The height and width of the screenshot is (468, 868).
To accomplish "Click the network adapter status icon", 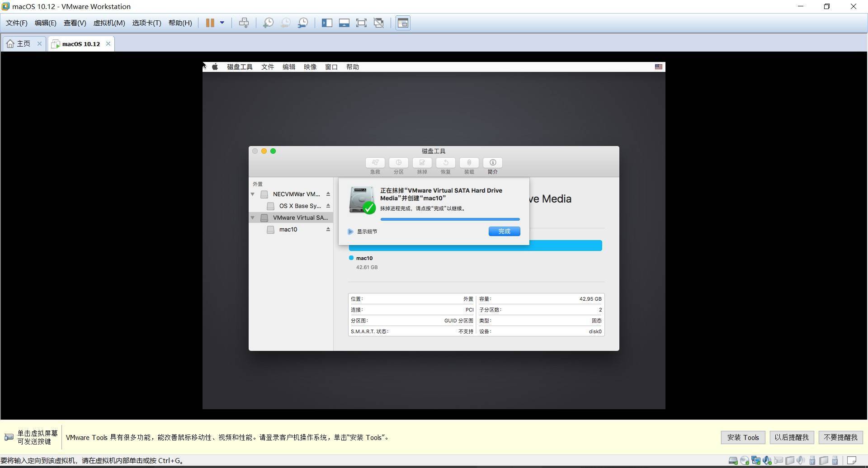I will tap(756, 461).
